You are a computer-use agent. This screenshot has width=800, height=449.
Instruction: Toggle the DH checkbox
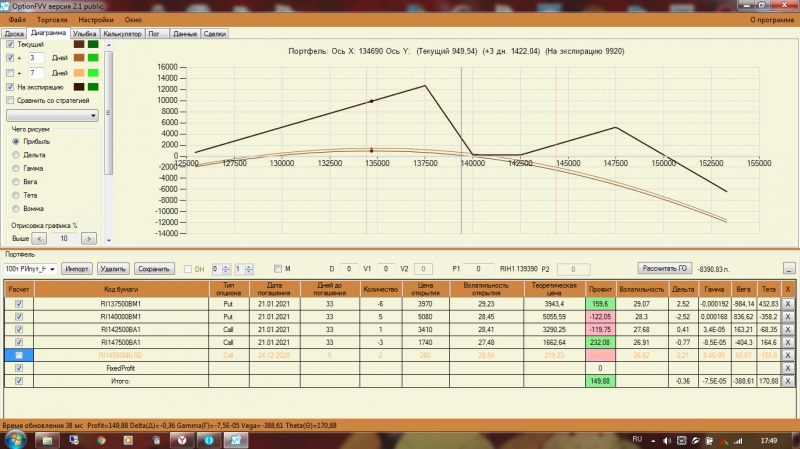point(188,269)
